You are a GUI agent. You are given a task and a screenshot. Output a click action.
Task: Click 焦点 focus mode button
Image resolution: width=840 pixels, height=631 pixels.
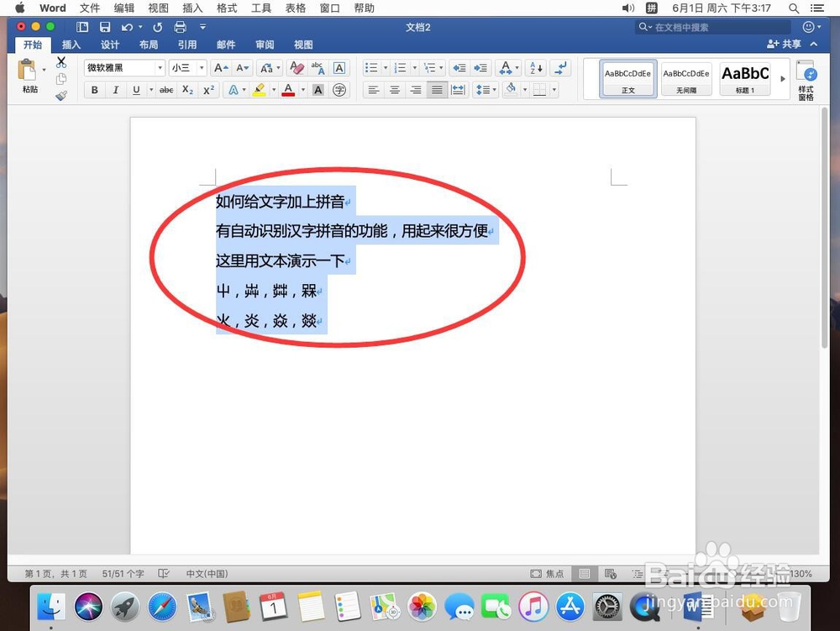click(547, 574)
